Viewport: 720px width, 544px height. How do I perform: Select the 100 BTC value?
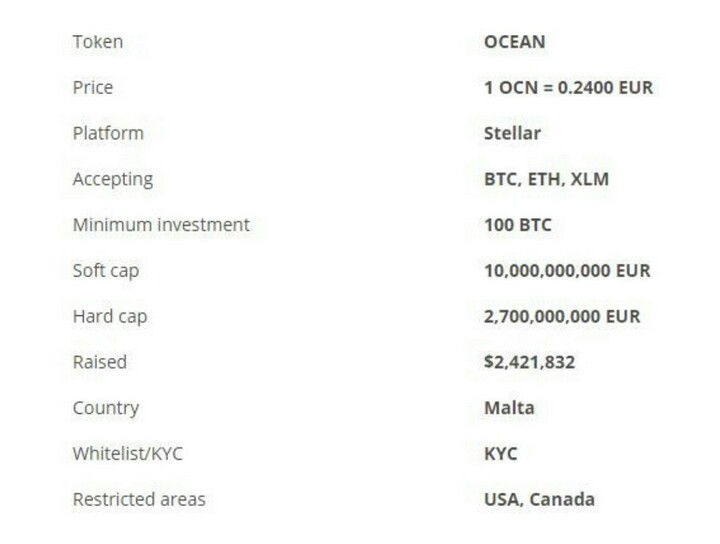pyautogui.click(x=518, y=224)
